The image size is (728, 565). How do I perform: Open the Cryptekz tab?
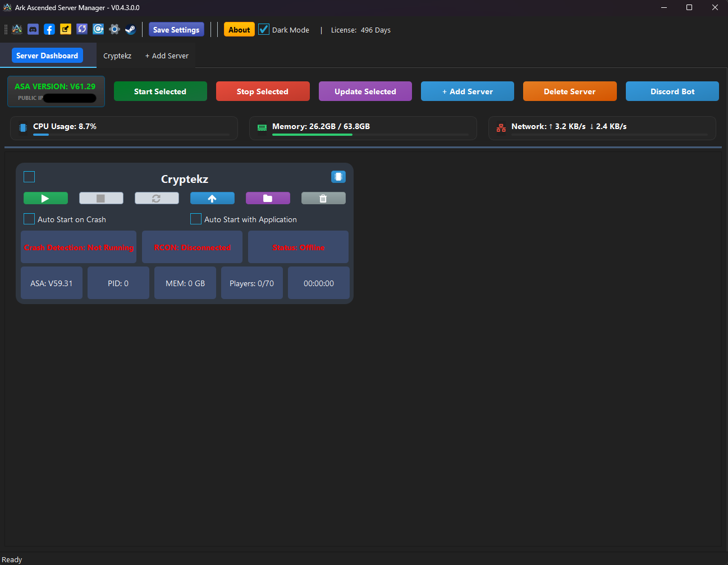[x=117, y=56]
